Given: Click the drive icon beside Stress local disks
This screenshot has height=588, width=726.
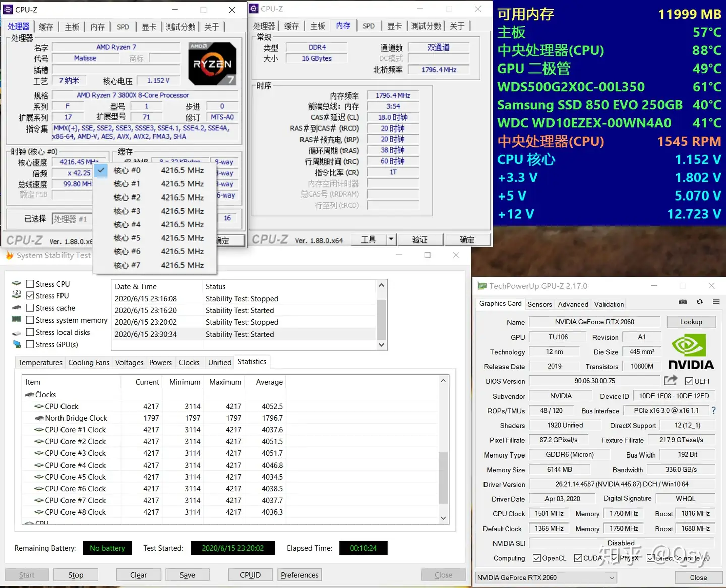Looking at the screenshot, I should point(17,333).
